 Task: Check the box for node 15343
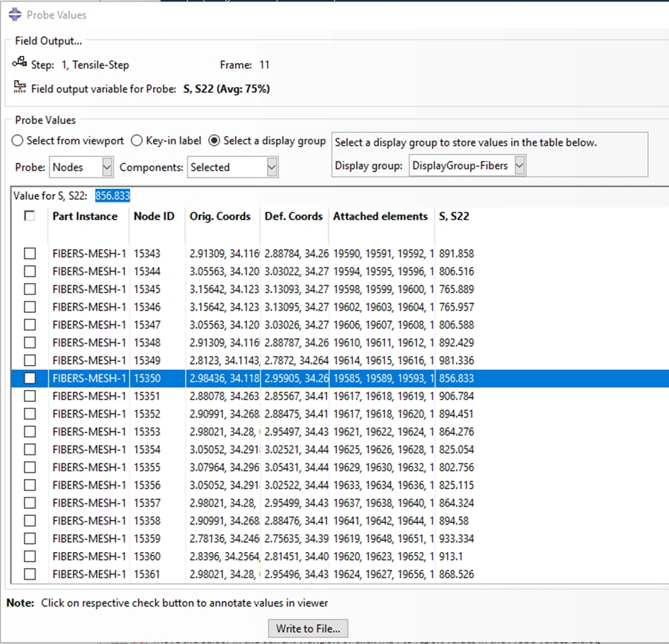(30, 253)
